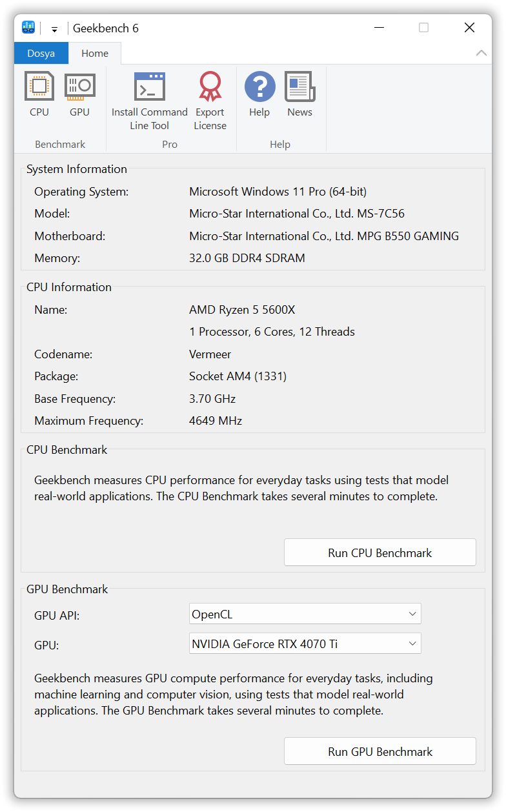506x812 pixels.
Task: Click the CPU benchmark ribbon icon
Action: click(x=39, y=95)
